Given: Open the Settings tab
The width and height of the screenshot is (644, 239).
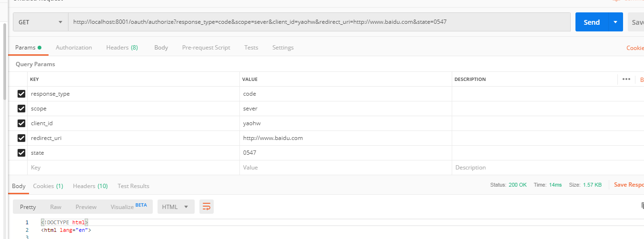Looking at the screenshot, I should (283, 48).
